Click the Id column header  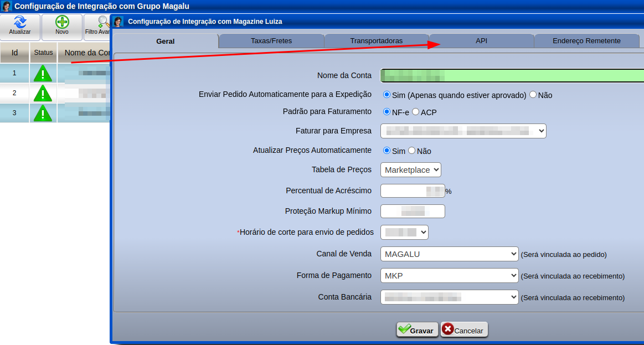pyautogui.click(x=15, y=53)
